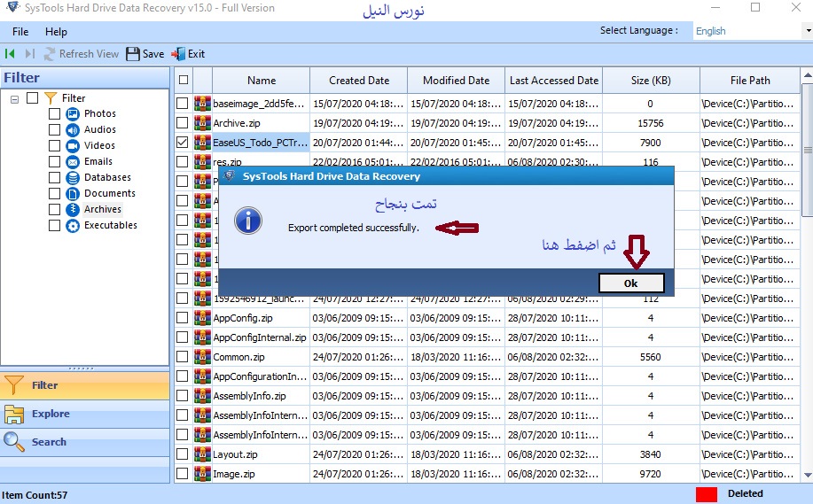Switch to the Search panel
This screenshot has width=813, height=504.
coord(49,442)
